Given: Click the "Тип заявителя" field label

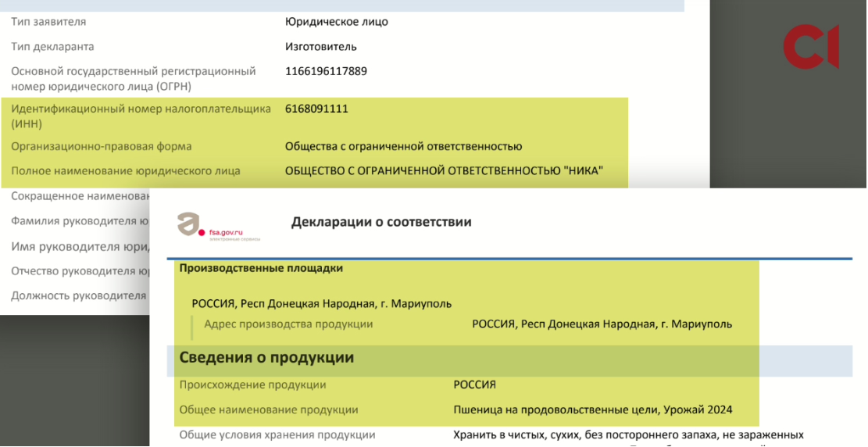Looking at the screenshot, I should pyautogui.click(x=48, y=22).
